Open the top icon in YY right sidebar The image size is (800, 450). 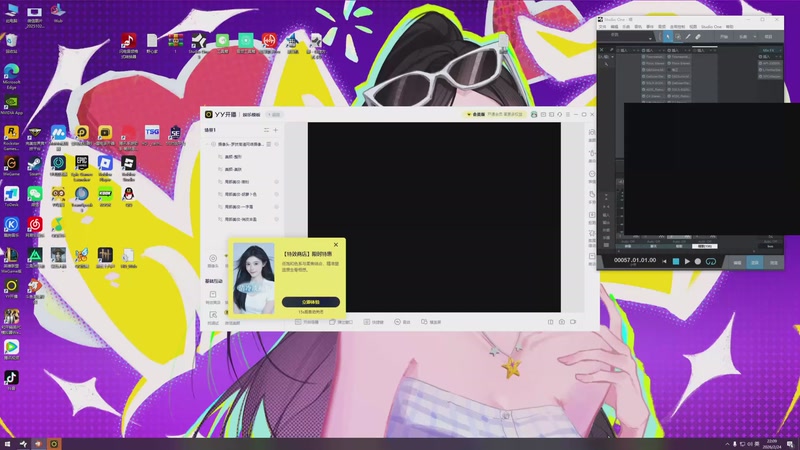[592, 133]
